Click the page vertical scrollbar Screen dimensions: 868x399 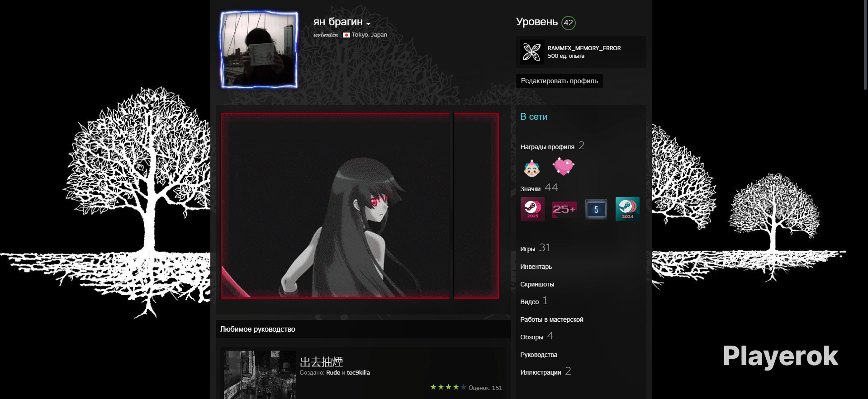tap(865, 45)
